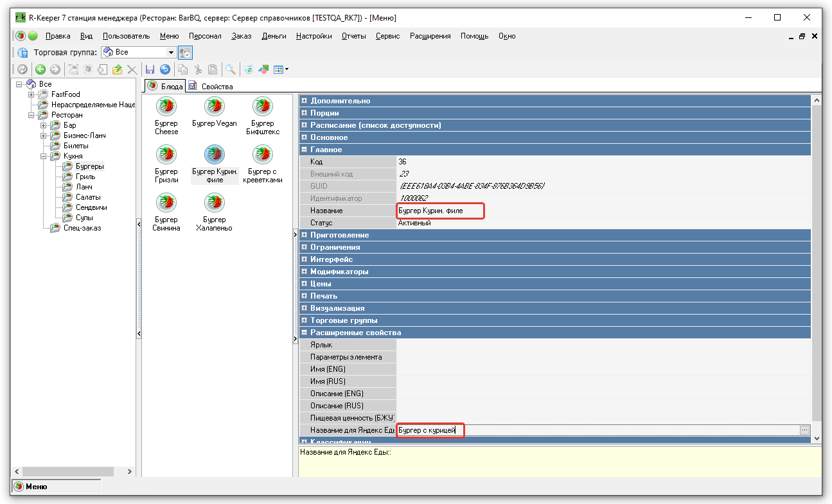This screenshot has width=832, height=504.
Task: Click the magnifying glass Search icon
Action: 230,69
